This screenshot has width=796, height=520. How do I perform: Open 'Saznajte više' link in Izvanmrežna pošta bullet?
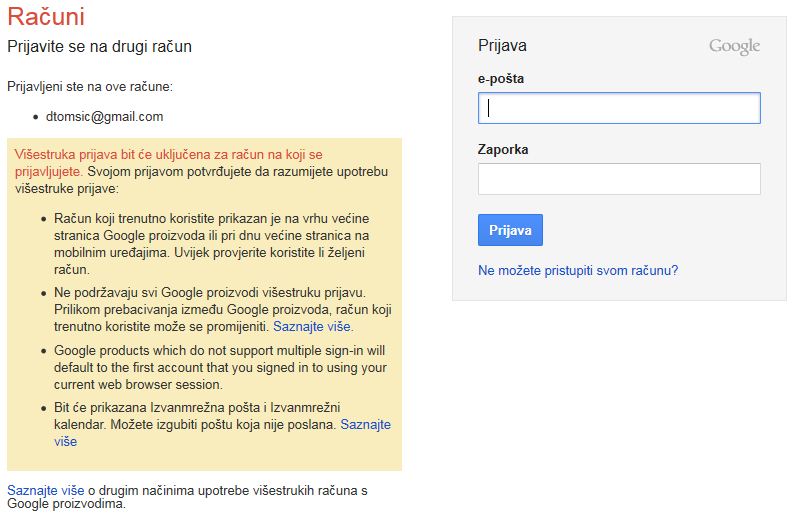(365, 425)
